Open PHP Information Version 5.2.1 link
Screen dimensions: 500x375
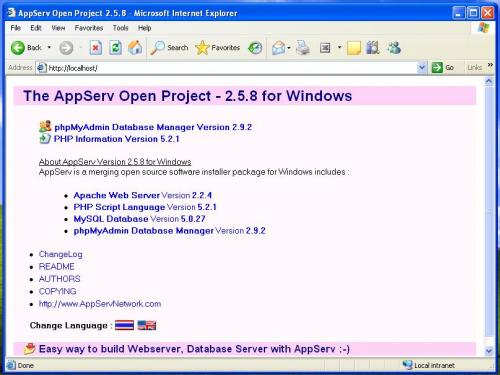[x=116, y=139]
